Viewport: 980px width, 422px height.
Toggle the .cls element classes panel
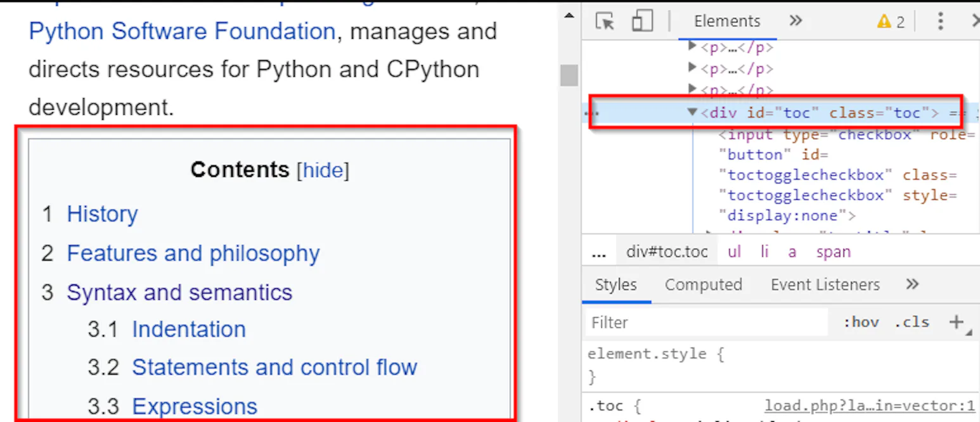pyautogui.click(x=912, y=322)
